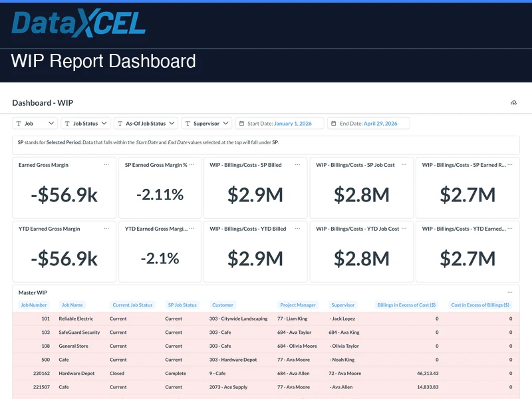Click the WIP Report Dashboard heading
532x399 pixels.
pos(103,61)
